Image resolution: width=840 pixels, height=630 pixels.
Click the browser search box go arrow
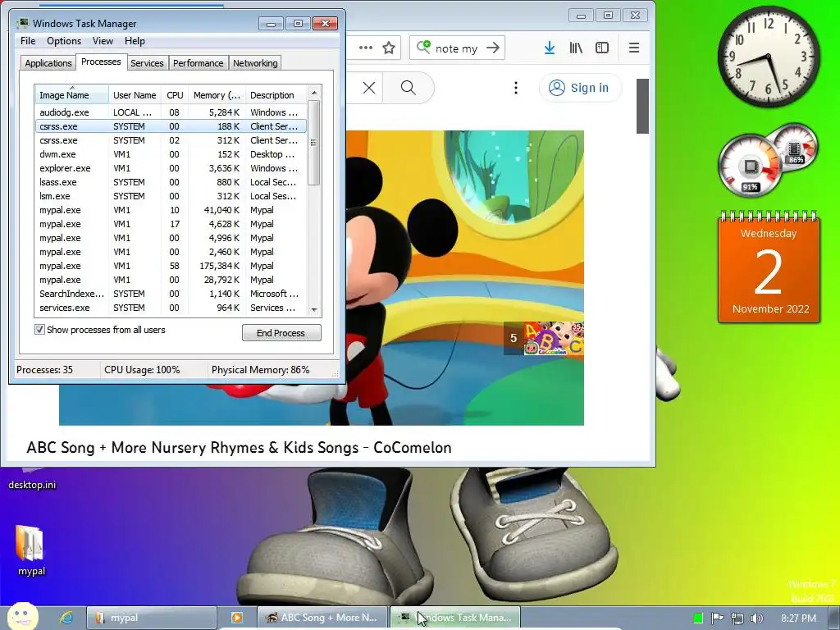(493, 48)
